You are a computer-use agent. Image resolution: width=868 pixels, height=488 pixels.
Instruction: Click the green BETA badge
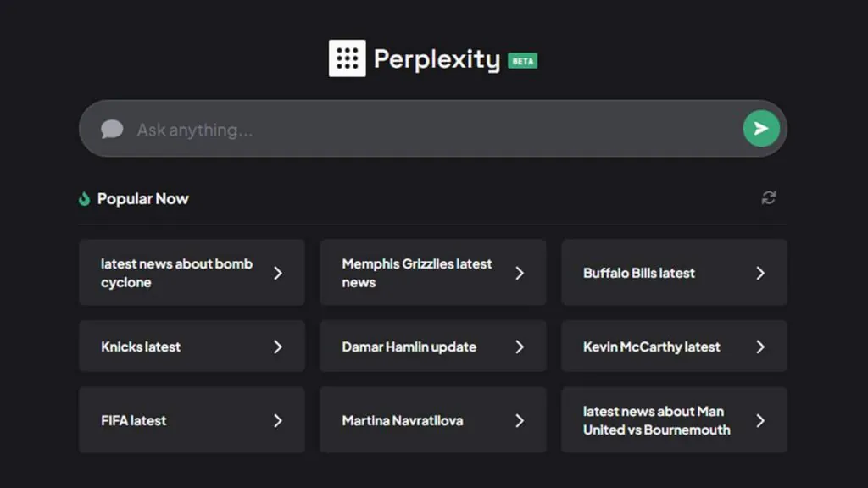(522, 61)
